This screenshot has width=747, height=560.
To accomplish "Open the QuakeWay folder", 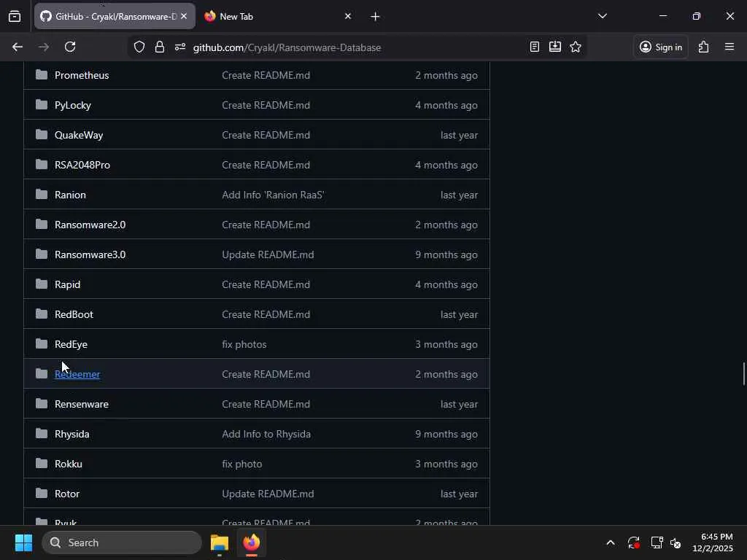I will (x=79, y=135).
